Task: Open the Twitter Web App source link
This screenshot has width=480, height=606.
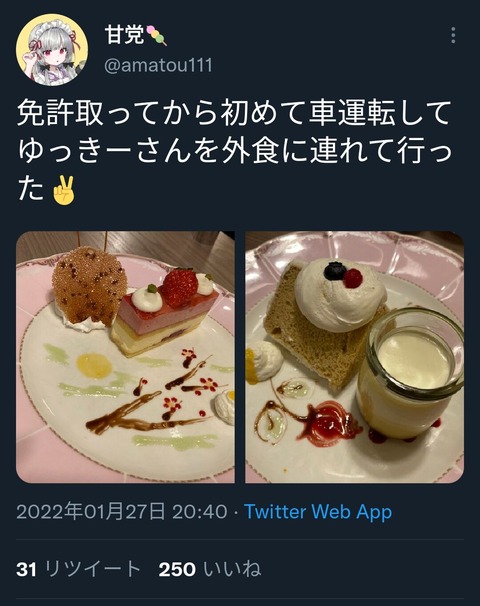Action: coord(318,512)
